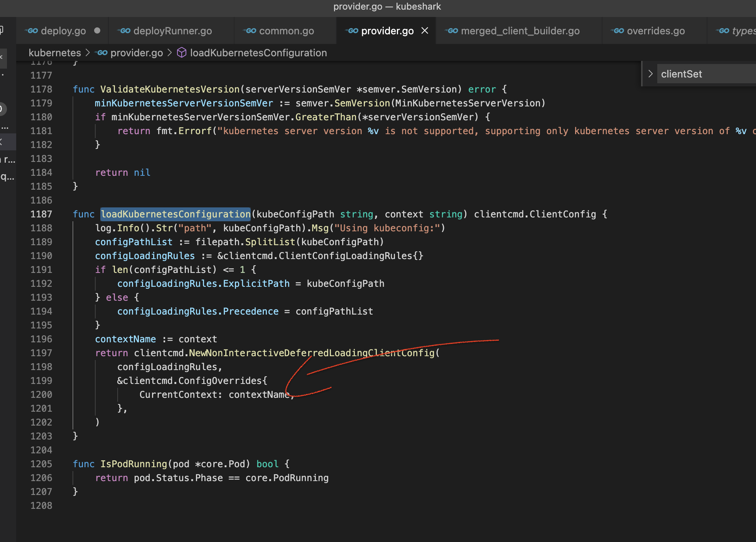Close the provider.go tab
Viewport: 756px width, 542px height.
pyautogui.click(x=425, y=31)
